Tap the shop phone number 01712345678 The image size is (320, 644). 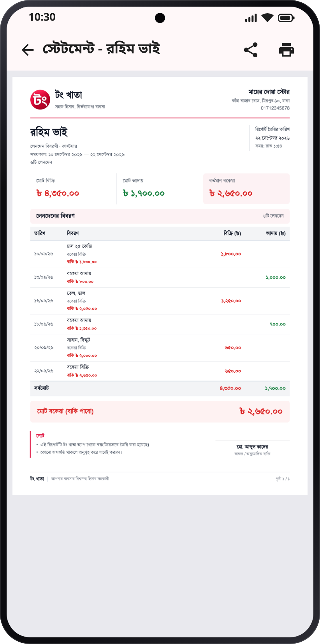[x=275, y=108]
